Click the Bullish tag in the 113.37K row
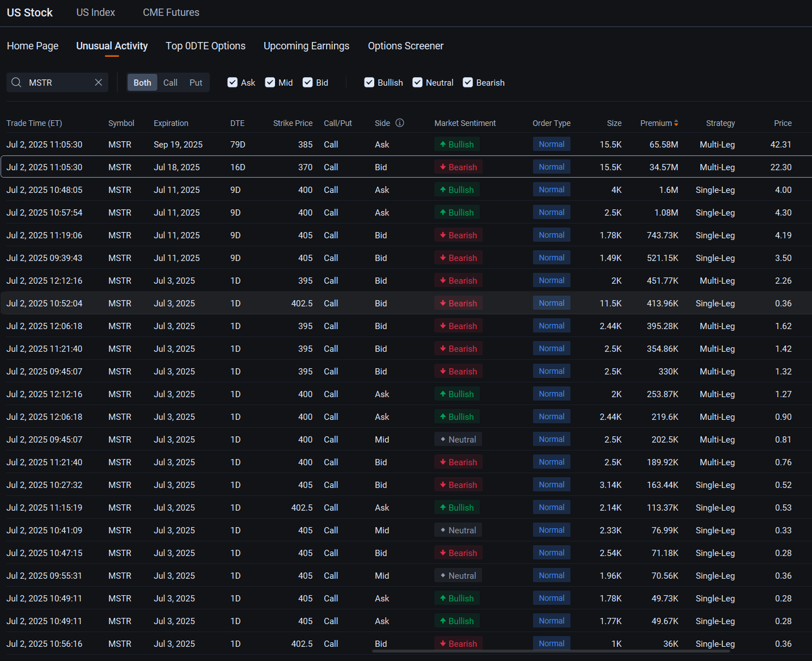The width and height of the screenshot is (812, 661). click(457, 507)
